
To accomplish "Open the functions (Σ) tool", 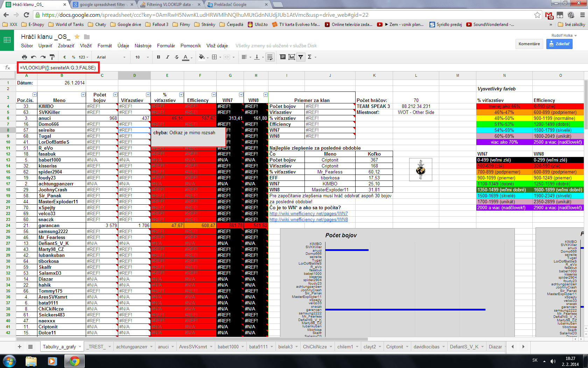I will coord(309,57).
